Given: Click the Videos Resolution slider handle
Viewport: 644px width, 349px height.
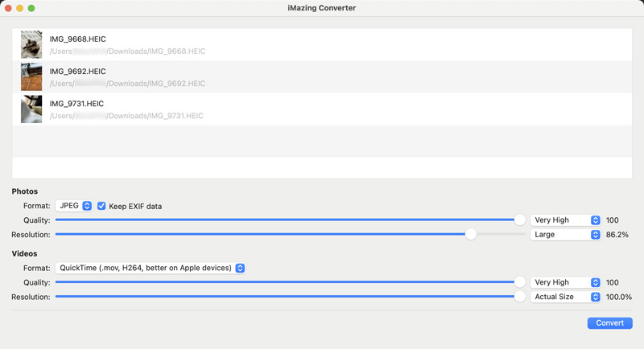Looking at the screenshot, I should tap(519, 297).
